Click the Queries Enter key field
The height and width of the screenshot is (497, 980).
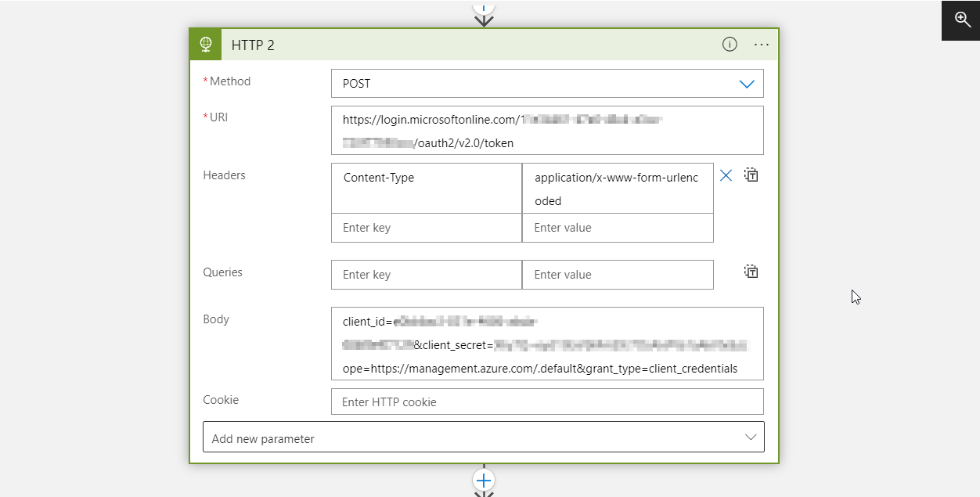(427, 275)
